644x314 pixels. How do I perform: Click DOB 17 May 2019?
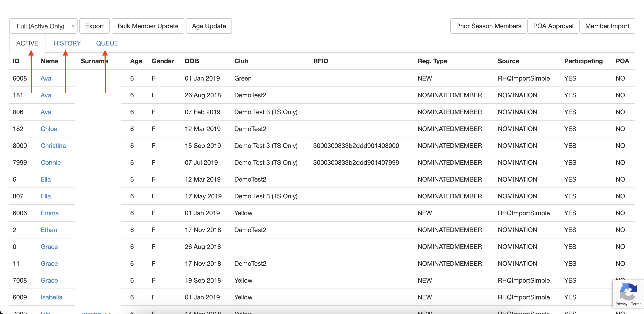(x=203, y=196)
